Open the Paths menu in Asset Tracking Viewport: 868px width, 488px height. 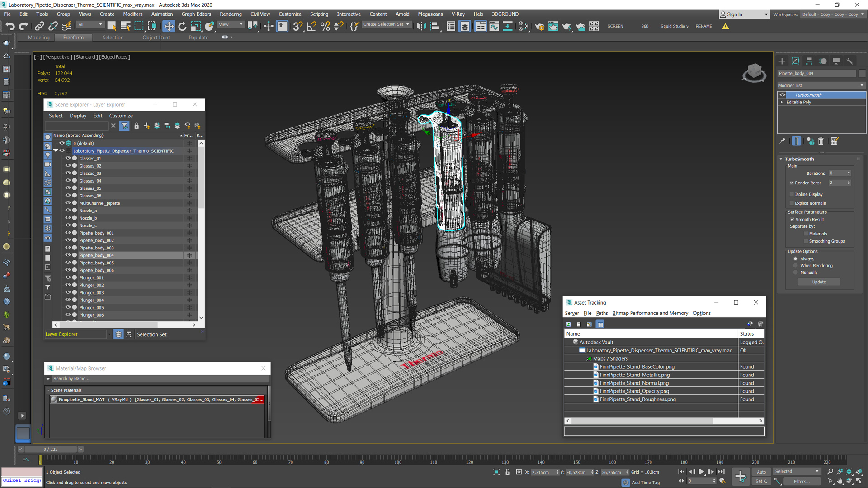pos(602,313)
